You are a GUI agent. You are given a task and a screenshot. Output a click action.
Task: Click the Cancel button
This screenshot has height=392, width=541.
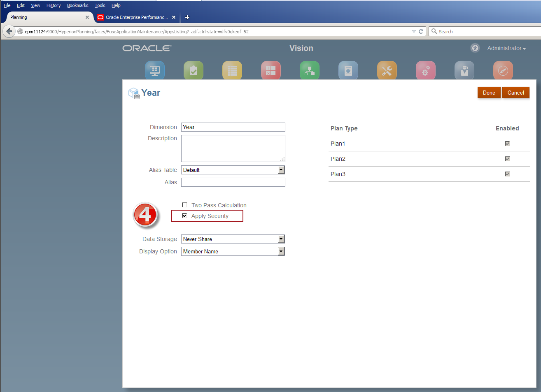click(516, 93)
